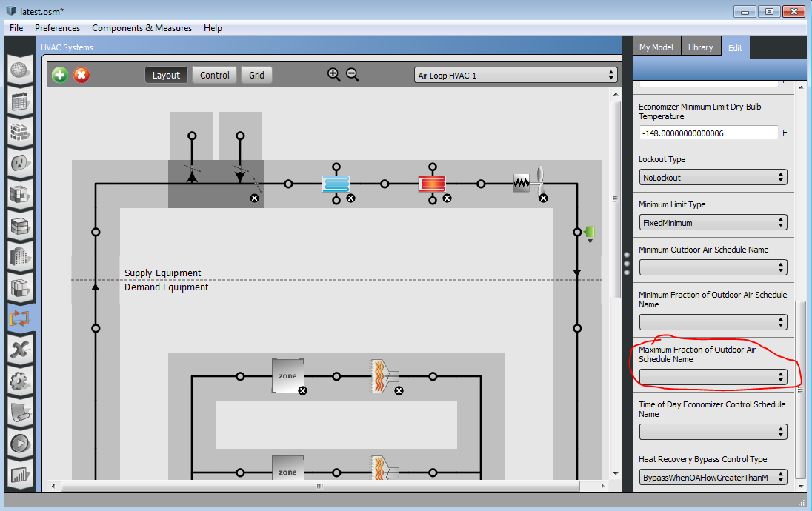This screenshot has width=812, height=511.
Task: Open the Schedules tab in left sidebar
Action: (x=20, y=101)
